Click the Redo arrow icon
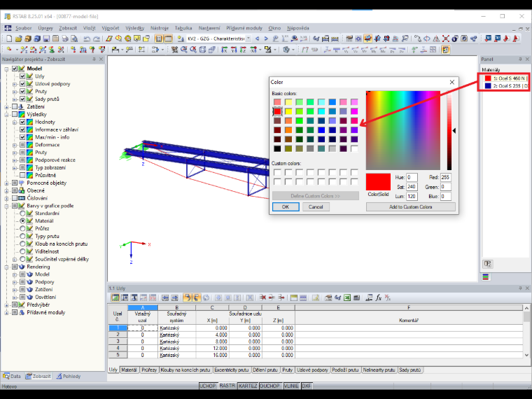532x399 pixels. [97, 38]
